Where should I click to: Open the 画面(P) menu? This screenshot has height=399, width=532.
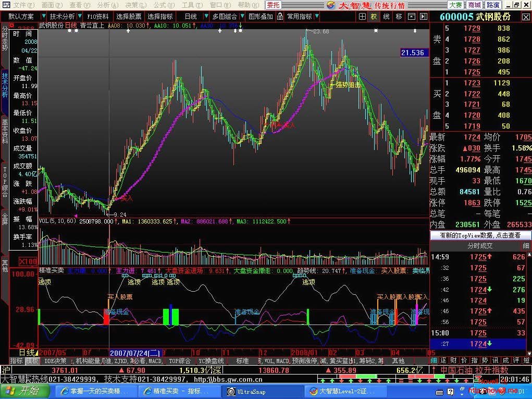[x=52, y=5]
